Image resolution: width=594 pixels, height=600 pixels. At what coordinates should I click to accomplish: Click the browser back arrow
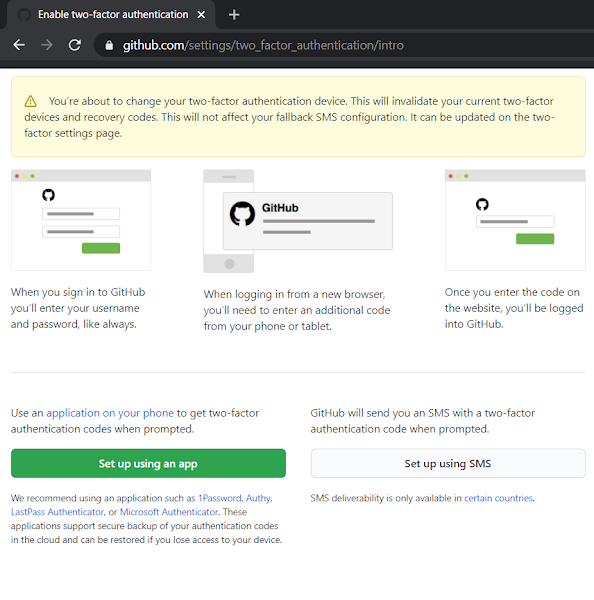click(19, 45)
